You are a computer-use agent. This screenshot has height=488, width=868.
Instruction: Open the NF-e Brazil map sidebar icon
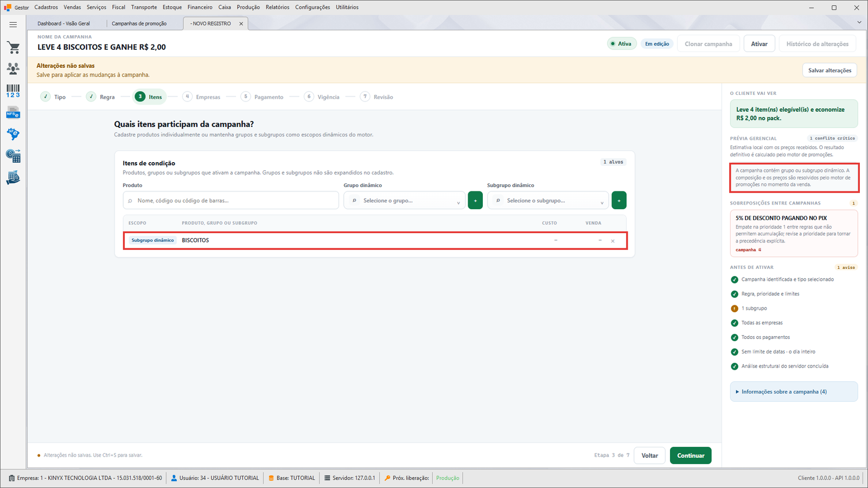coord(13,134)
